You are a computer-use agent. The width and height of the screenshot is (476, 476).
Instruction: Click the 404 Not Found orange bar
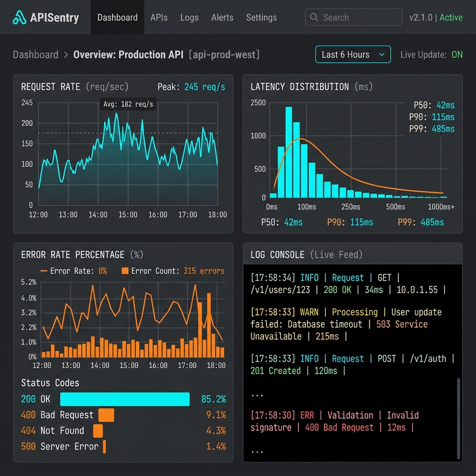coord(98,431)
